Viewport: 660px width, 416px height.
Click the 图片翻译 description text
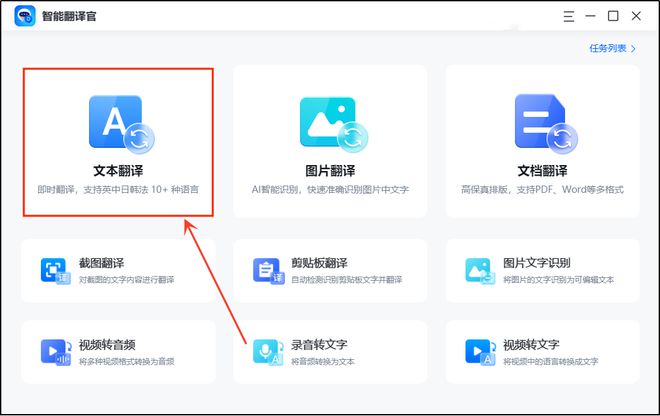pos(330,189)
